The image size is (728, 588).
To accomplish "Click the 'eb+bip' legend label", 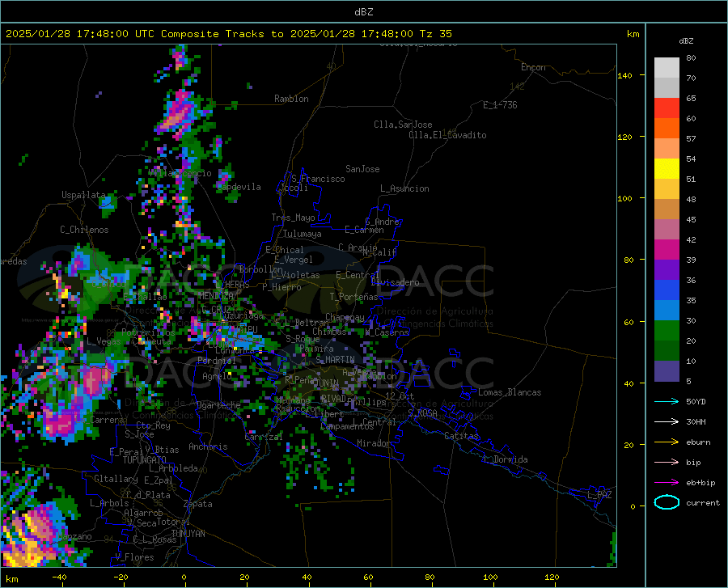I will click(700, 483).
